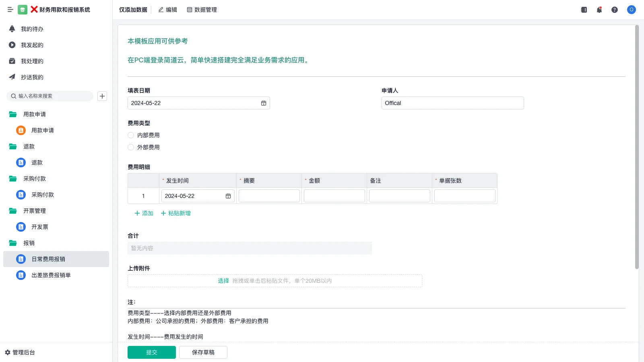The height and width of the screenshot is (362, 644).
Task: Click the 退款 form blue icon
Action: 21,162
